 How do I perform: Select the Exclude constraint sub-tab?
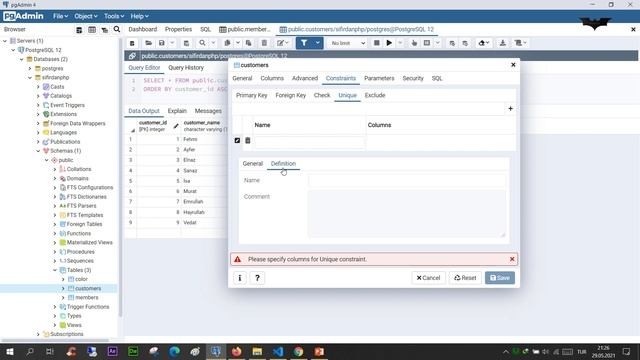point(375,95)
